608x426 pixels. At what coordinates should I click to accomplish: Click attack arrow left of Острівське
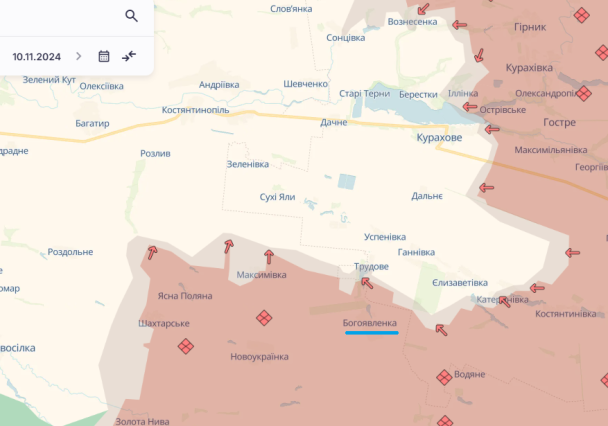tap(470, 107)
